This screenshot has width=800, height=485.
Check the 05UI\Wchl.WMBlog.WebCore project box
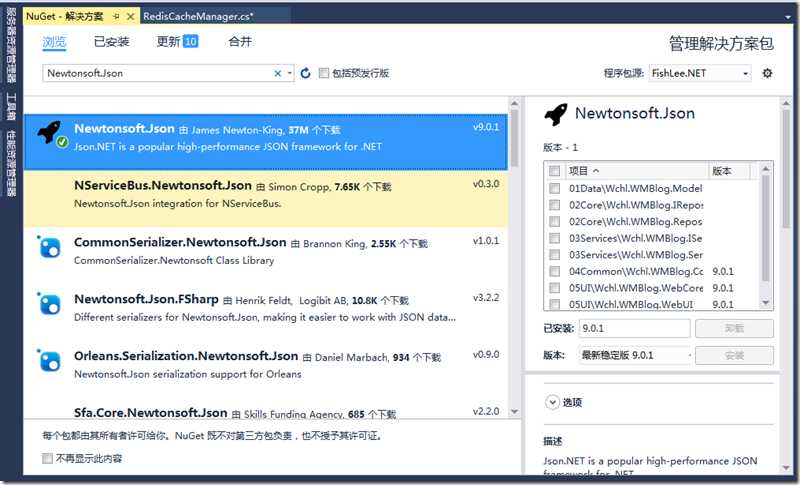tap(555, 288)
